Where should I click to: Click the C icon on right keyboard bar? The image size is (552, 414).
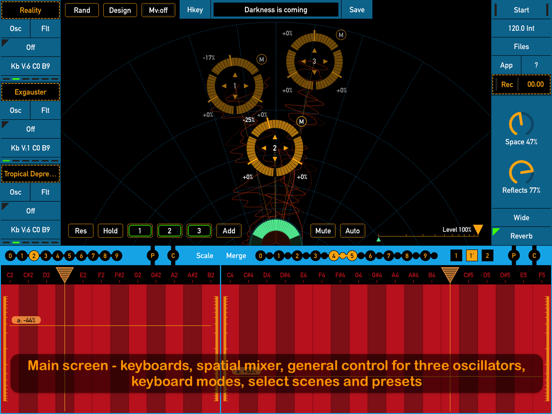pyautogui.click(x=534, y=256)
